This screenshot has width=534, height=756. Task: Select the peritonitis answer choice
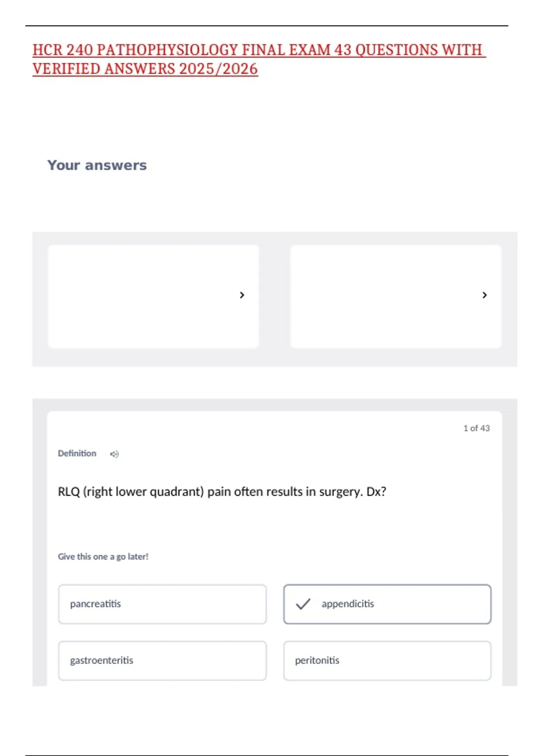(x=387, y=660)
